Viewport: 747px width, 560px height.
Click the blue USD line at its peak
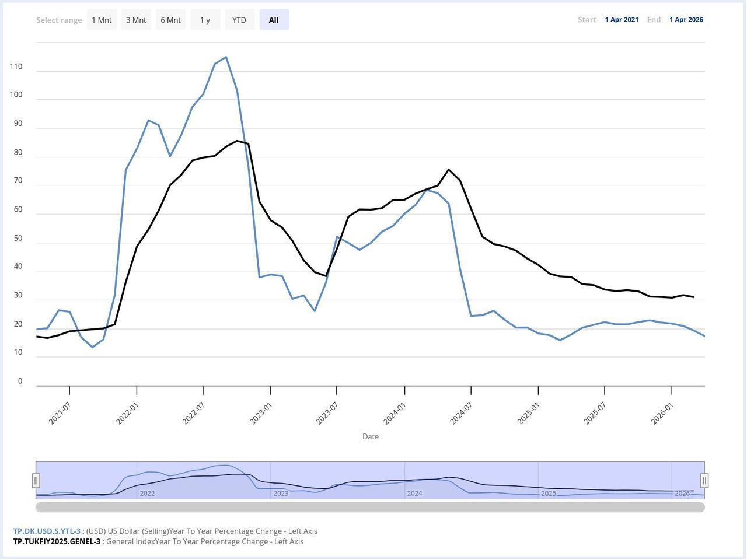coord(226,58)
